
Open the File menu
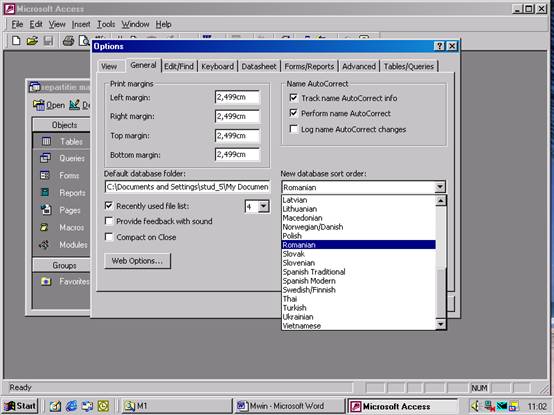pos(17,24)
